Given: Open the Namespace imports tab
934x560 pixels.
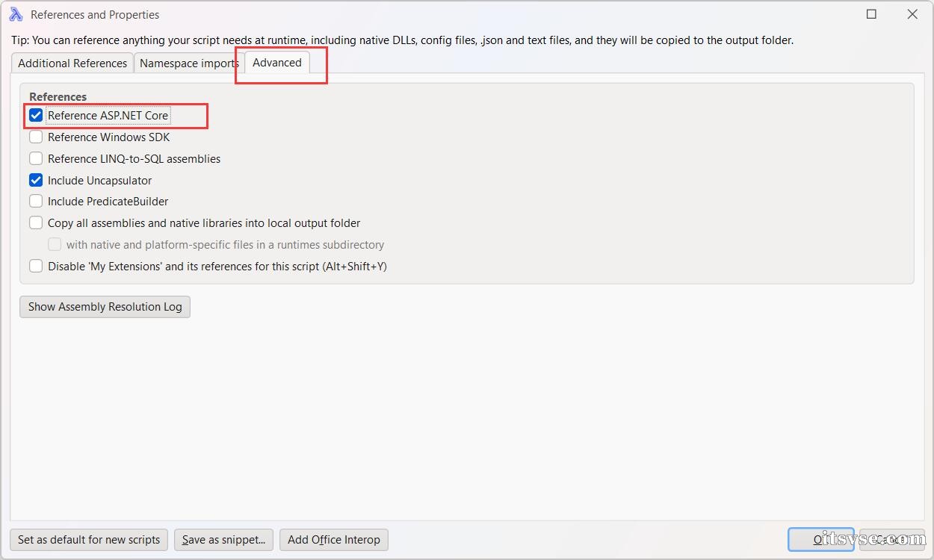Looking at the screenshot, I should click(189, 63).
